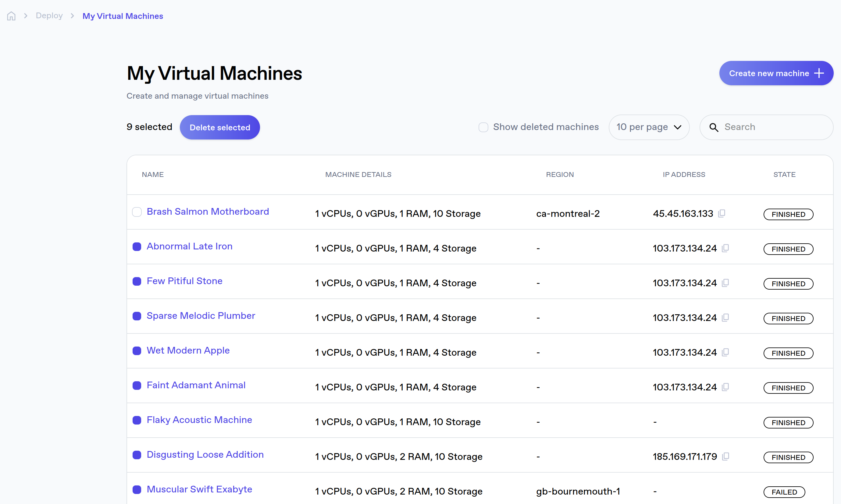Screen dimensions: 841x504
Task: Click the My Virtual Machines breadcrumb
Action: pyautogui.click(x=122, y=16)
